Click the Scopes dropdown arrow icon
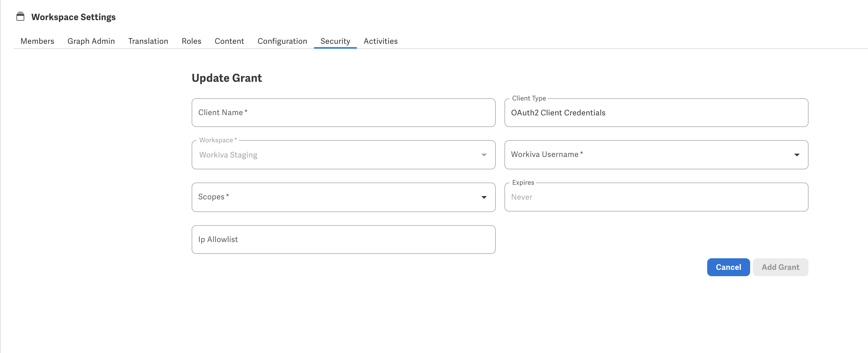Image resolution: width=868 pixels, height=353 pixels. pyautogui.click(x=484, y=197)
